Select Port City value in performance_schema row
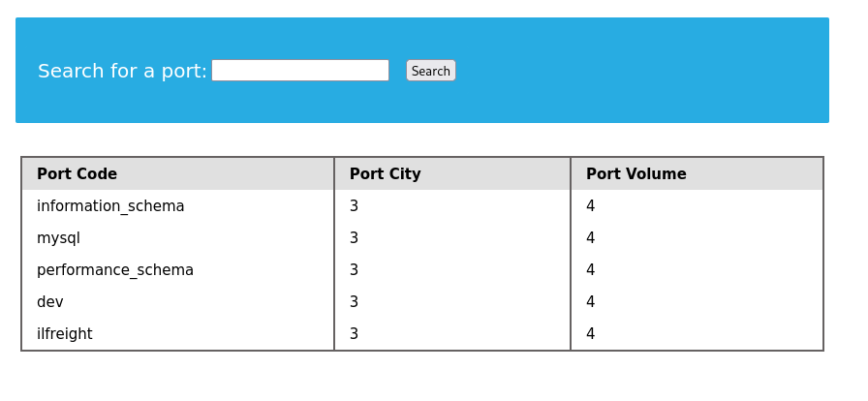Image resolution: width=868 pixels, height=401 pixels. 355,270
